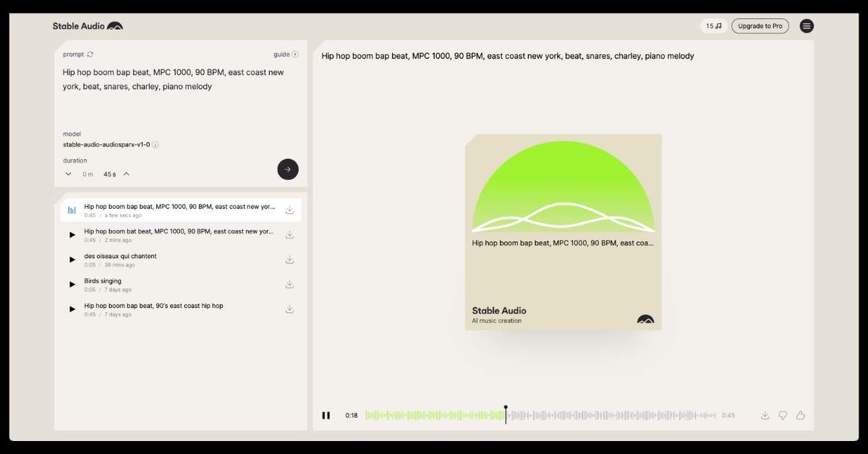Screen dimensions: 868x454
Task: Click the model info icon
Action: (156, 145)
